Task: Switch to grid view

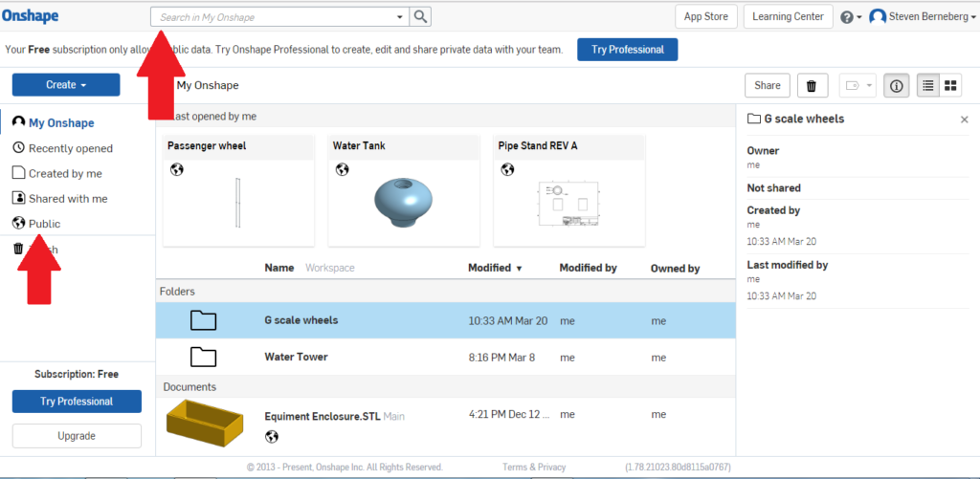Action: tap(951, 86)
